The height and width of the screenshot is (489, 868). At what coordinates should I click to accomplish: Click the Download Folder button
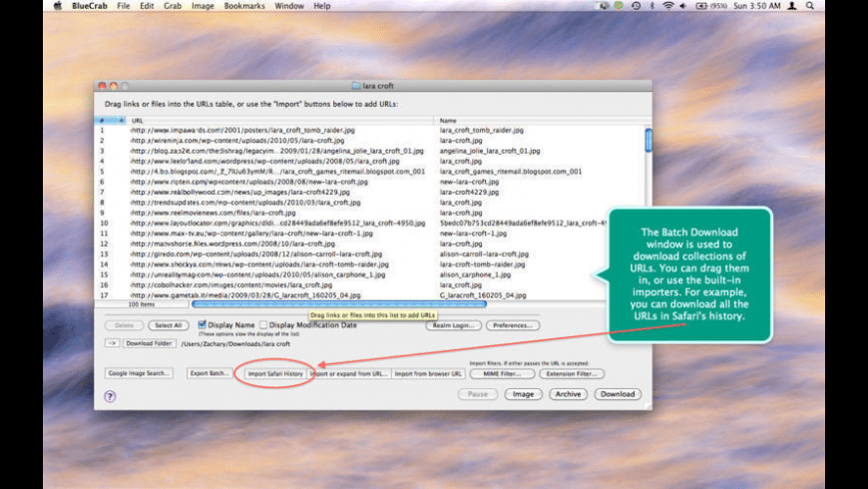point(149,343)
